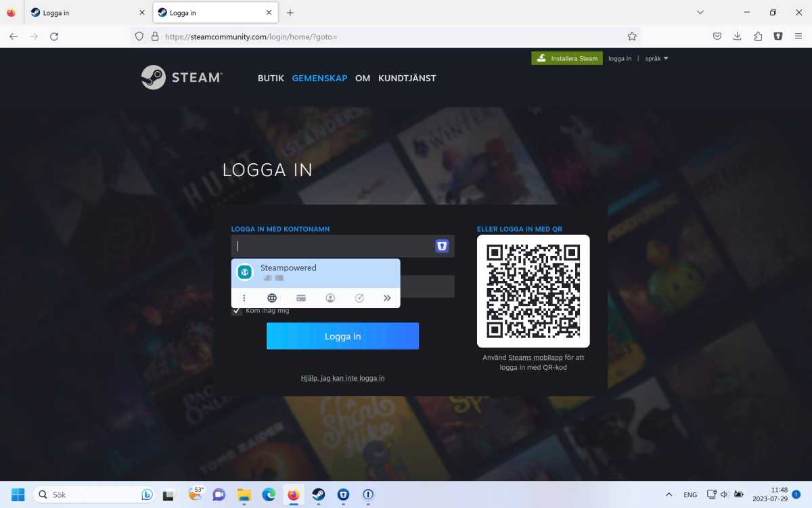Expand Enpass popup with double chevron
The width and height of the screenshot is (812, 508).
pos(387,298)
